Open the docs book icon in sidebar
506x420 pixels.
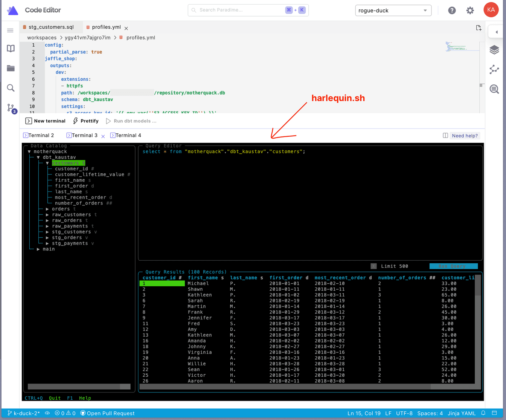(x=11, y=48)
